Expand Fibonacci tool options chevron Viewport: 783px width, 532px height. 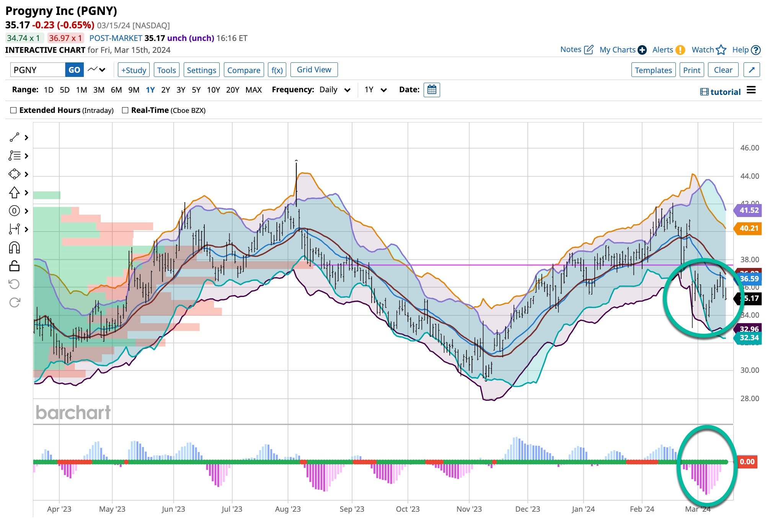click(x=26, y=156)
